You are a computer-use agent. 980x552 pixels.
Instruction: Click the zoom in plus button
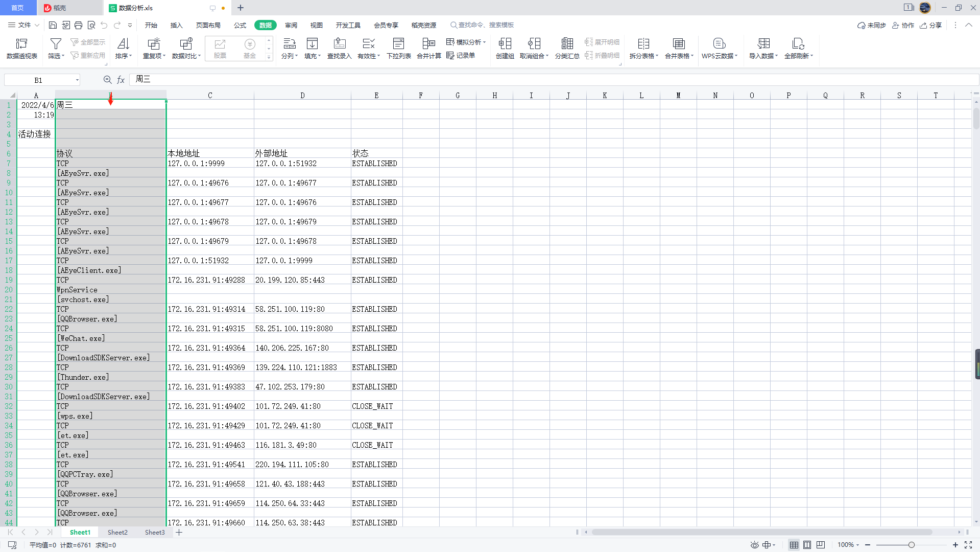coord(955,545)
